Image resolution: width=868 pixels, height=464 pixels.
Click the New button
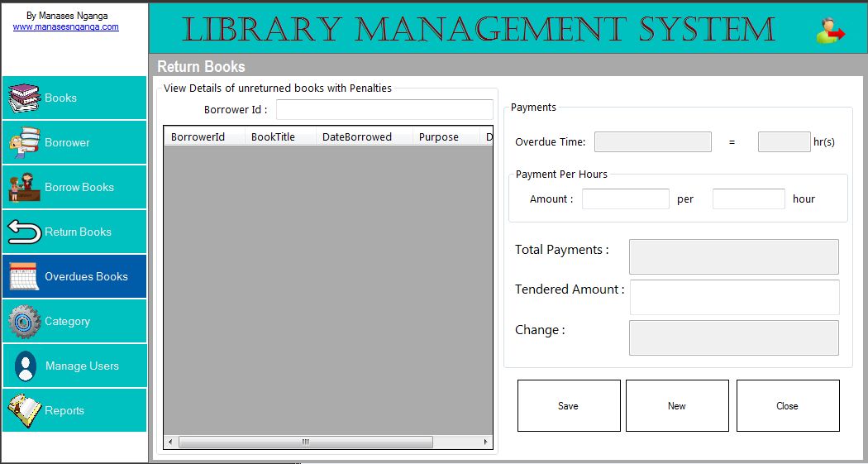click(x=677, y=406)
